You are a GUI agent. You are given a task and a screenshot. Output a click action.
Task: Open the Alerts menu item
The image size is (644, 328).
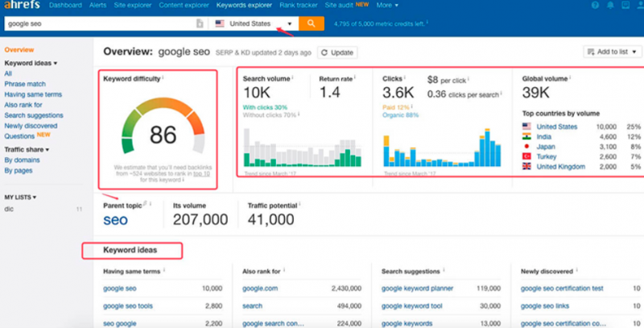point(97,6)
